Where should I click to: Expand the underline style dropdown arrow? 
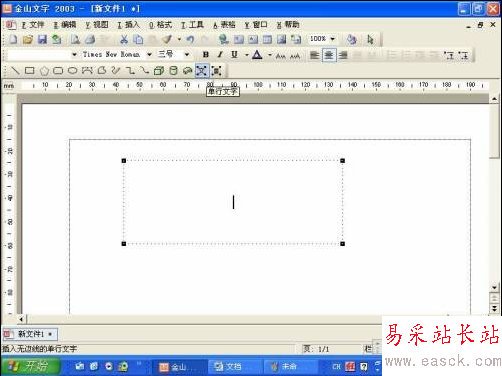247,55
